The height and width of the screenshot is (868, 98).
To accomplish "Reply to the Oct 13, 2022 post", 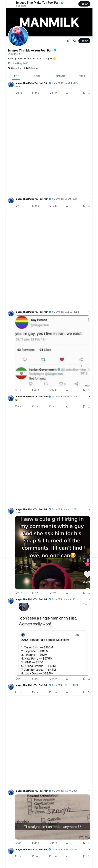I will [16, 406].
